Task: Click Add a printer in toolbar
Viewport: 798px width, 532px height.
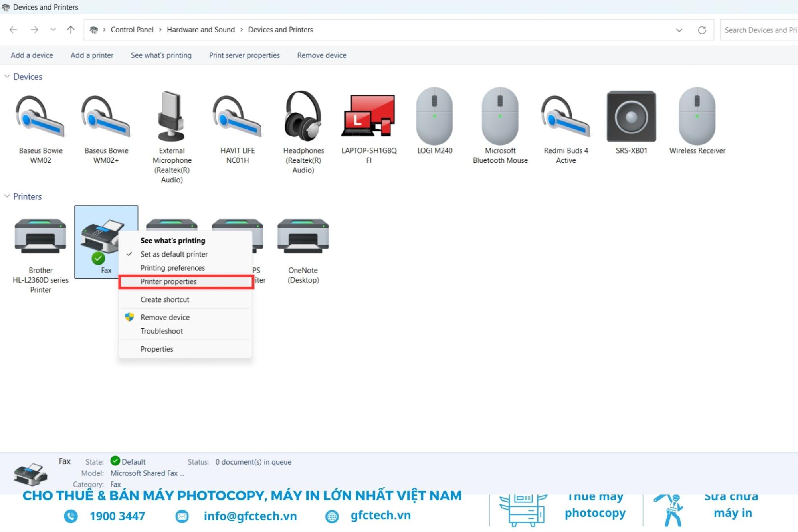Action: 92,55
